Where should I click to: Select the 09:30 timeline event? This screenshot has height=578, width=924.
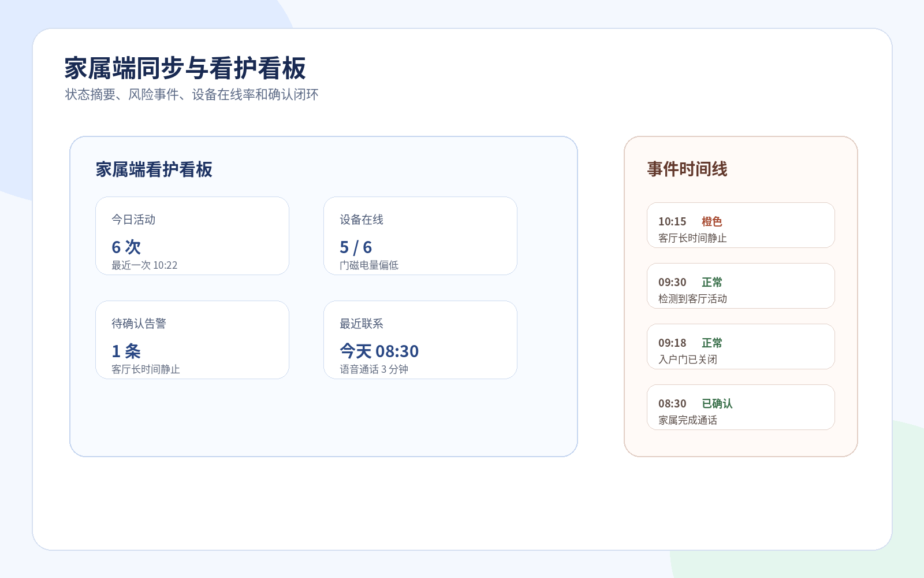point(741,286)
